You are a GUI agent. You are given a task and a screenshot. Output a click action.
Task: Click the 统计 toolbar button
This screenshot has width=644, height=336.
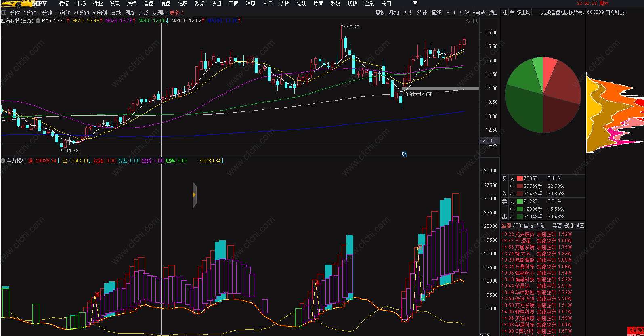click(422, 13)
